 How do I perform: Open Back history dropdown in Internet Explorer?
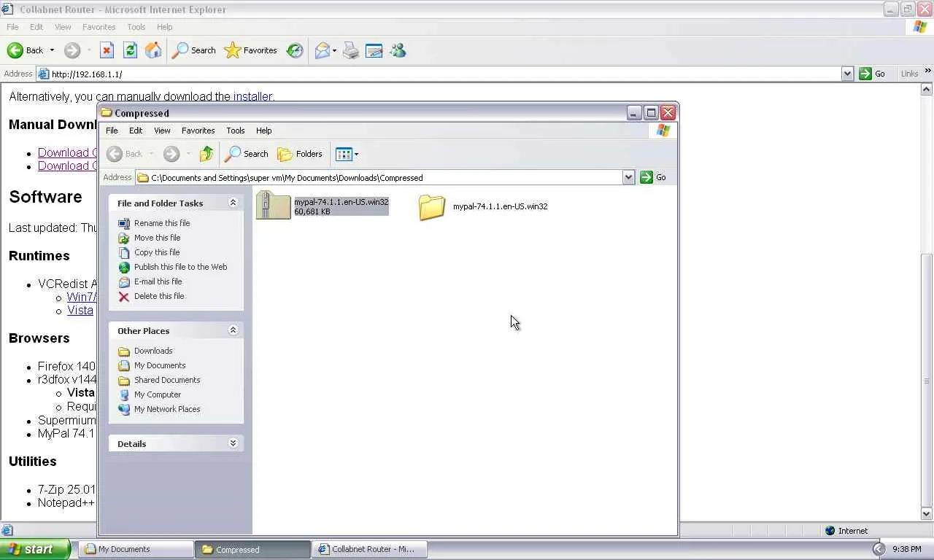[x=52, y=50]
